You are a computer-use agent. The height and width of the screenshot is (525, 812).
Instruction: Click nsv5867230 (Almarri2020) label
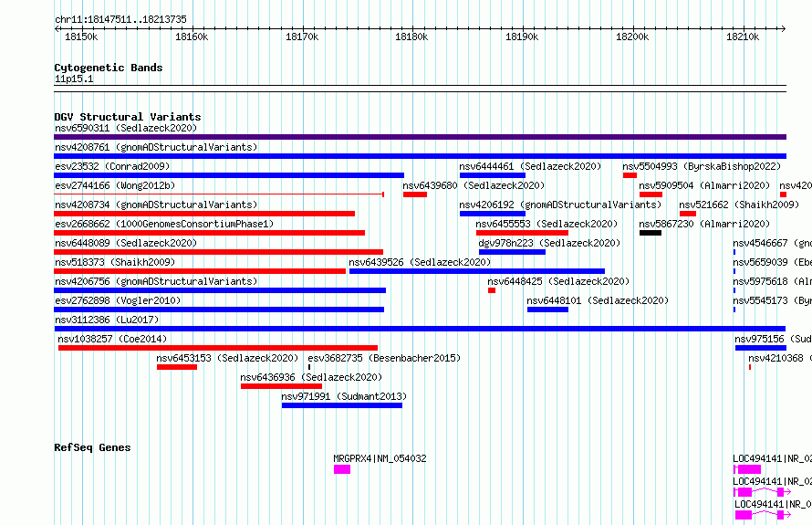coord(704,224)
